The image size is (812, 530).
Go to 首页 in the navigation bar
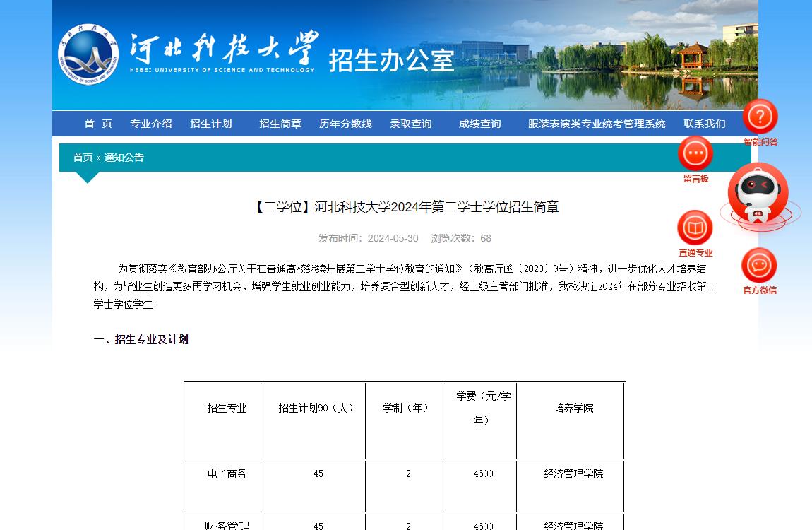click(x=98, y=124)
